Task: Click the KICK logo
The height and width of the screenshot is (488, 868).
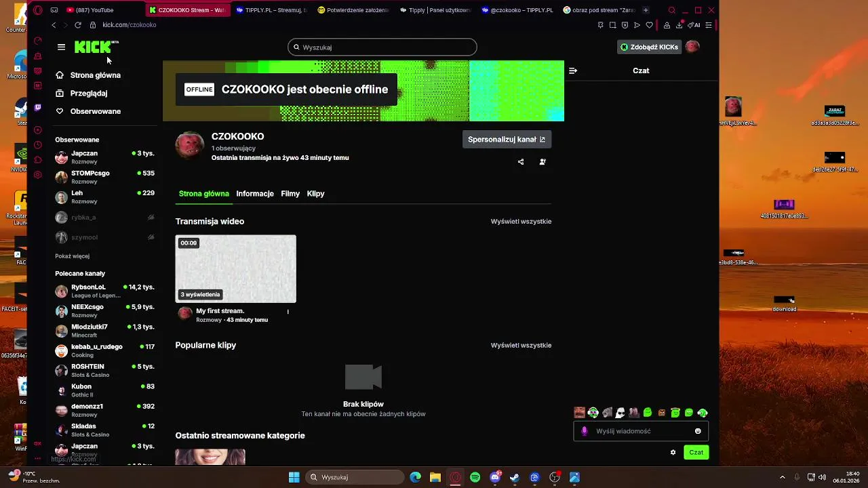Action: (x=96, y=47)
